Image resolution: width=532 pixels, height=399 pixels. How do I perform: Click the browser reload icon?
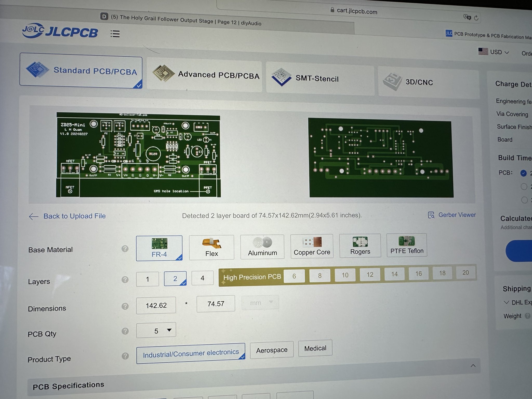[476, 18]
